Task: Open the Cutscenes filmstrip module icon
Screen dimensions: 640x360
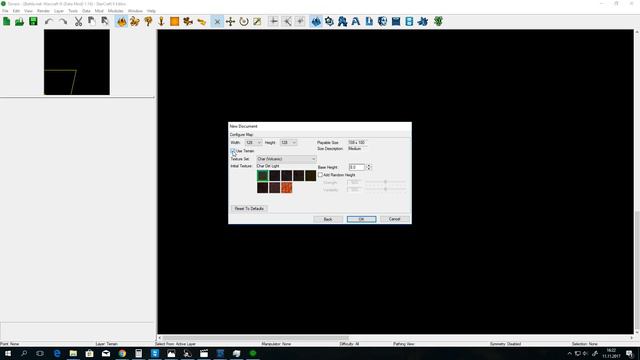Action: pos(409,22)
